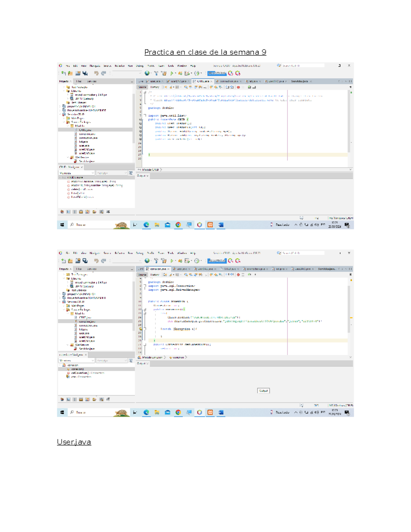Open the Window menu in the lower screenshot
Image resolution: width=411 pixels, height=532 pixels.
(182, 253)
